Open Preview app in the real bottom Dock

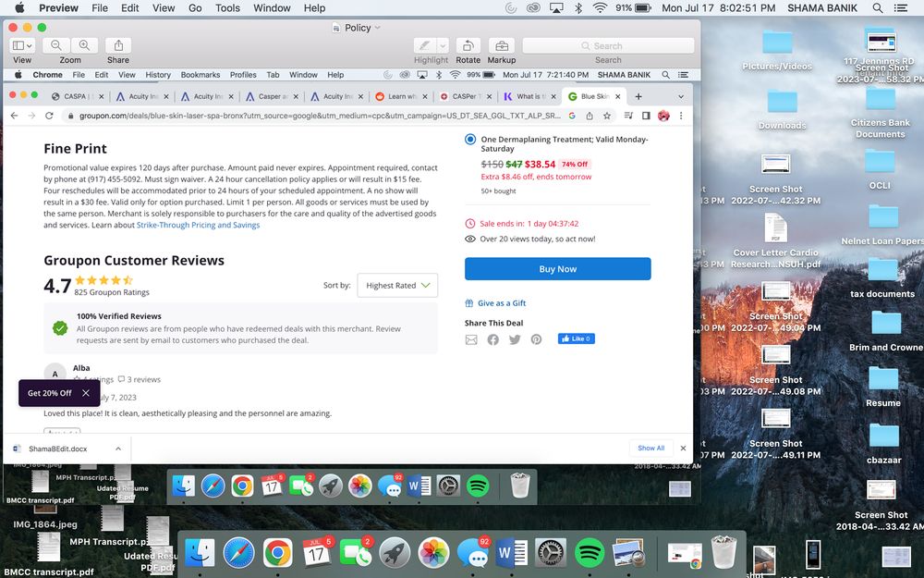tap(627, 553)
